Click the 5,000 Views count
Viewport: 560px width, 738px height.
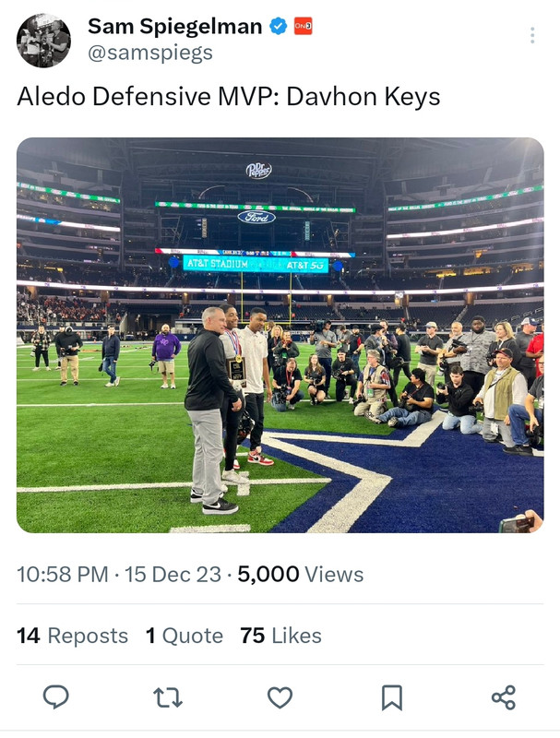click(300, 574)
